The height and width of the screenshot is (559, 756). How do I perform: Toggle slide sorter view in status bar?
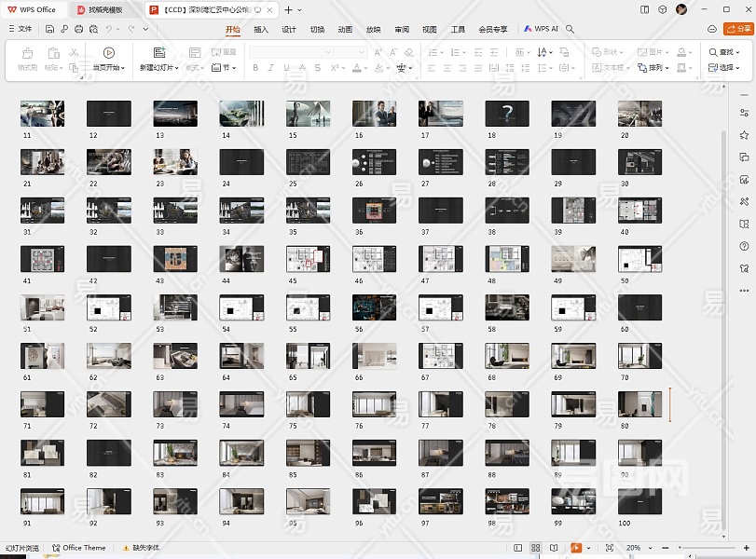click(x=536, y=548)
